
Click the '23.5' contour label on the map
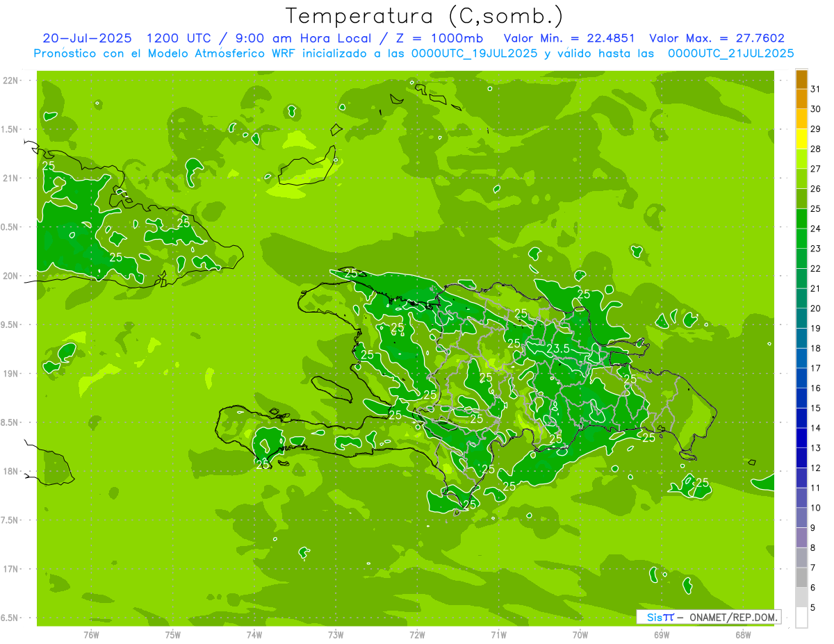click(x=558, y=348)
